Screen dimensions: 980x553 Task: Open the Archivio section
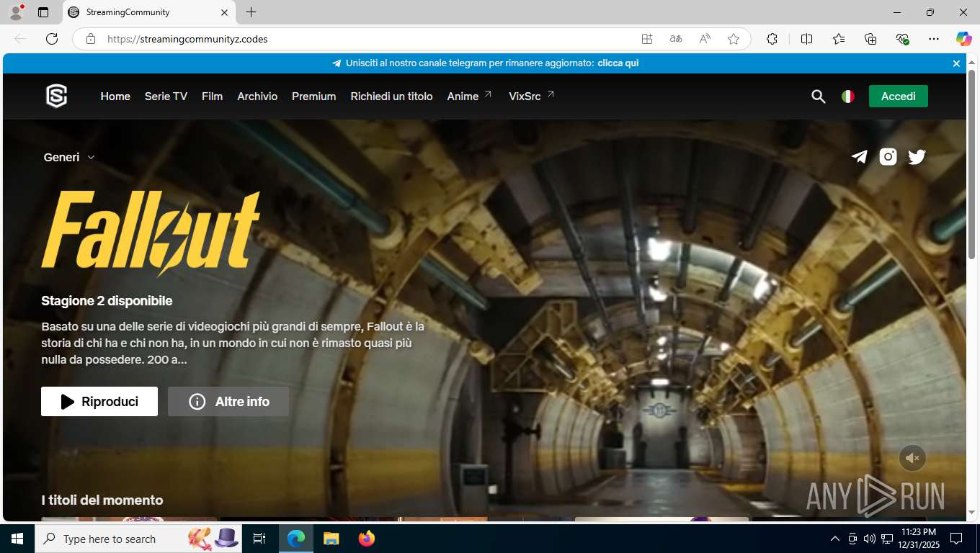[x=257, y=96]
